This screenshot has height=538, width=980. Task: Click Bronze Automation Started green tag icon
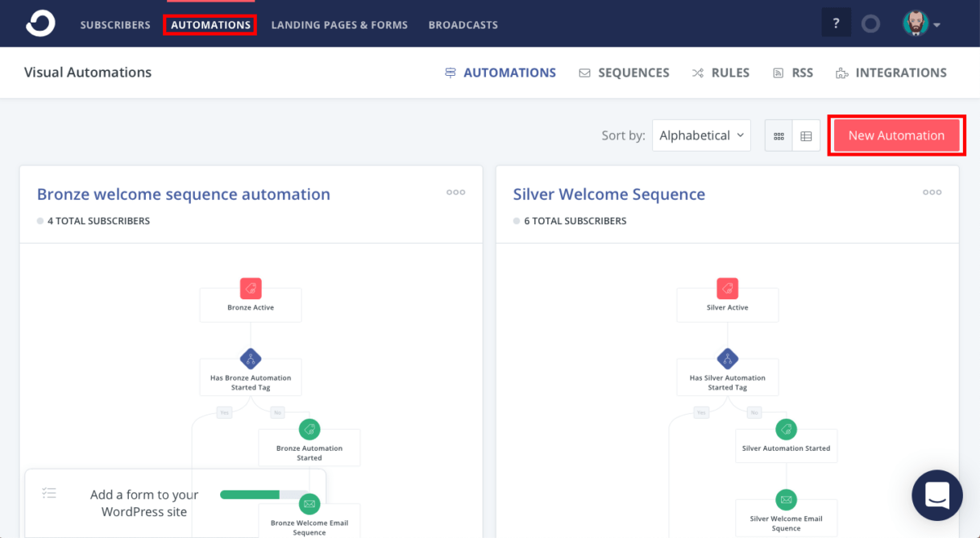click(309, 429)
